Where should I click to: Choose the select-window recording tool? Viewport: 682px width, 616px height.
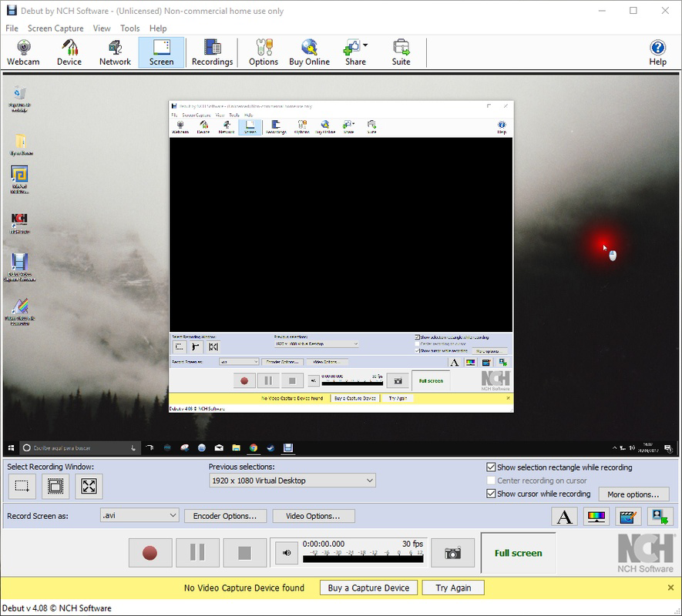pyautogui.click(x=55, y=486)
